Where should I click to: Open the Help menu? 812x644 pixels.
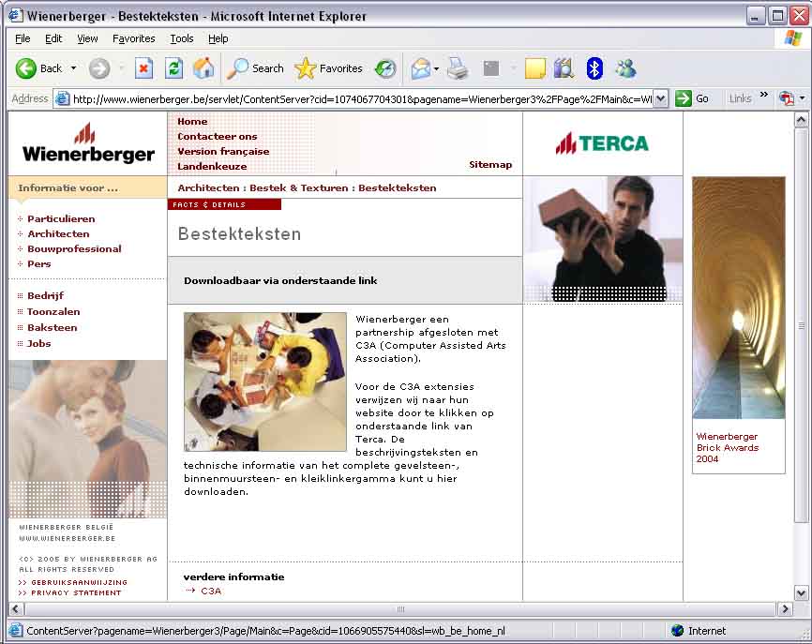point(218,38)
